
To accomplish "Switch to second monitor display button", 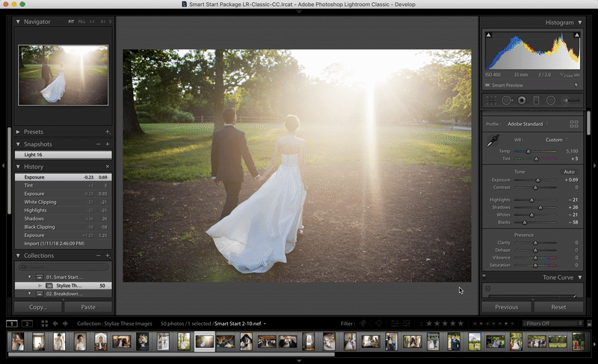I will pyautogui.click(x=27, y=324).
